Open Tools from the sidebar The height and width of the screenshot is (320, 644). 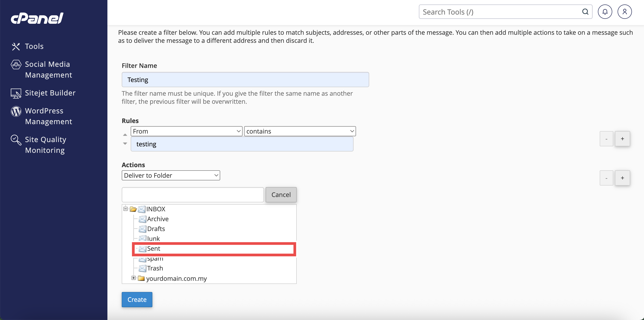click(x=34, y=46)
